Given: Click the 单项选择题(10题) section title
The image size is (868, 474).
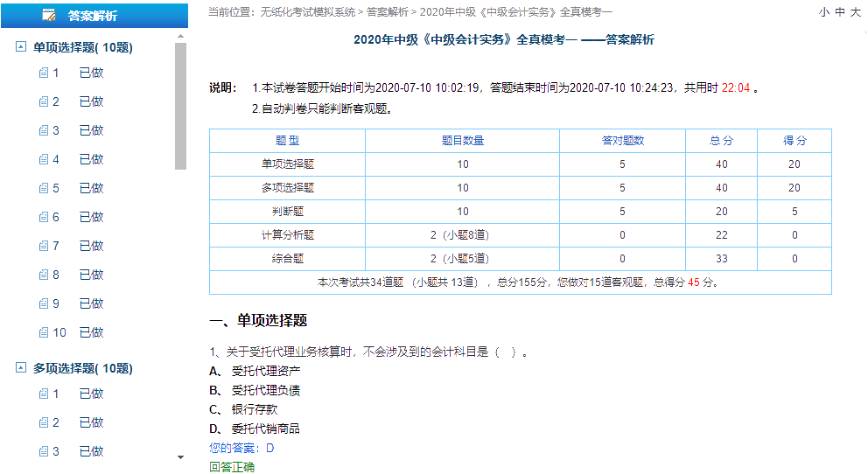Looking at the screenshot, I should (83, 47).
